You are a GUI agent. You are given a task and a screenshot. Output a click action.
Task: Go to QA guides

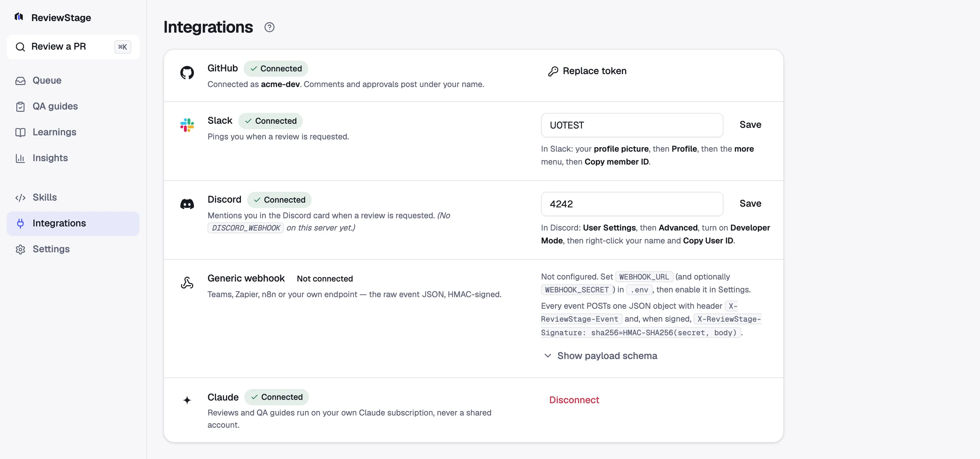click(x=73, y=106)
